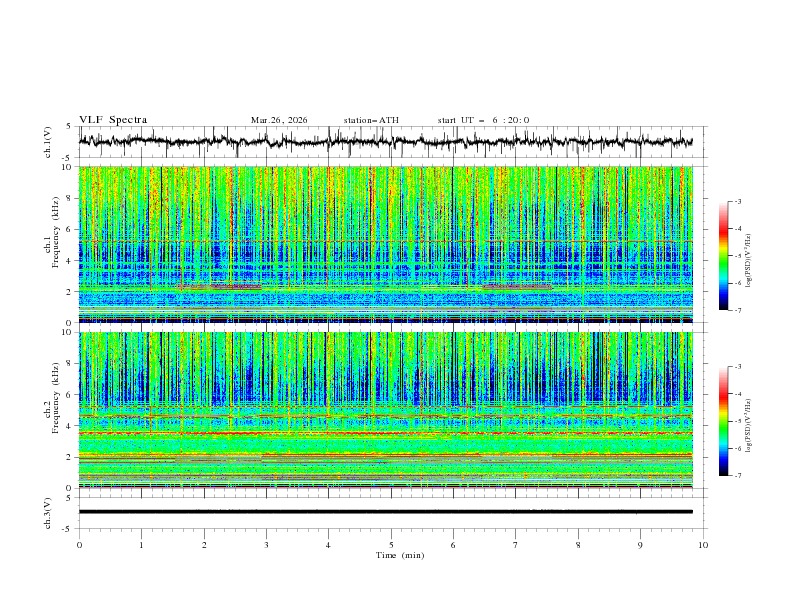Screen dimensions: 792x612
Task: Click time axis tick label '0'
Action: pyautogui.click(x=79, y=545)
